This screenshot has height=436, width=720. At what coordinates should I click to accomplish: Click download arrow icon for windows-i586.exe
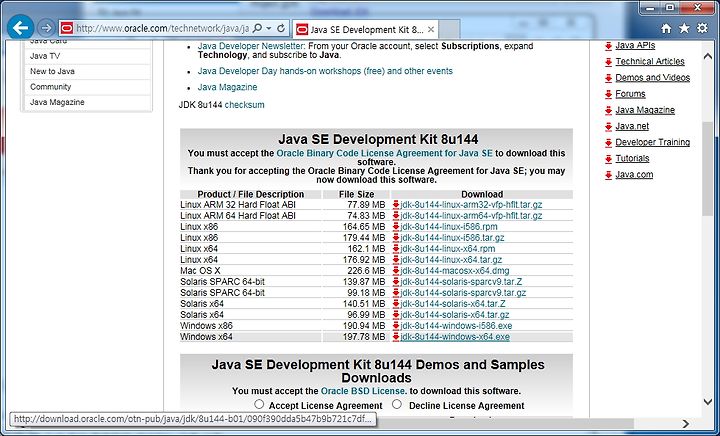pos(395,326)
